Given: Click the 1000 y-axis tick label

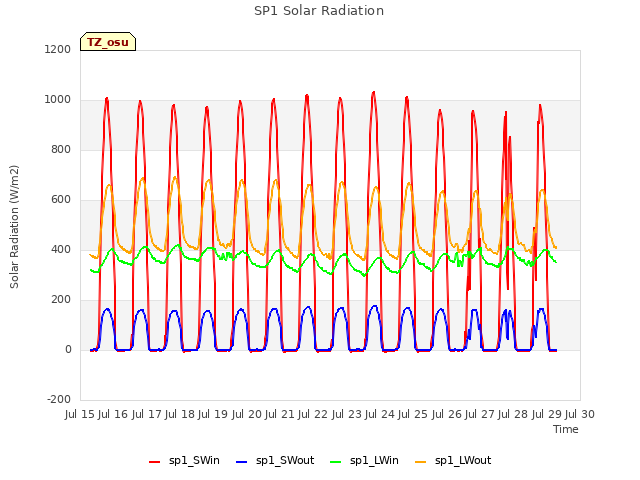Looking at the screenshot, I should (x=58, y=100).
